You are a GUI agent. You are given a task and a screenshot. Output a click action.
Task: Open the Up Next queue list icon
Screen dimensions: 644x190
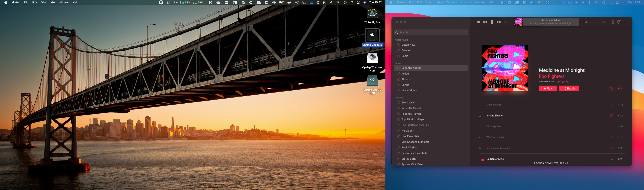click(x=626, y=22)
